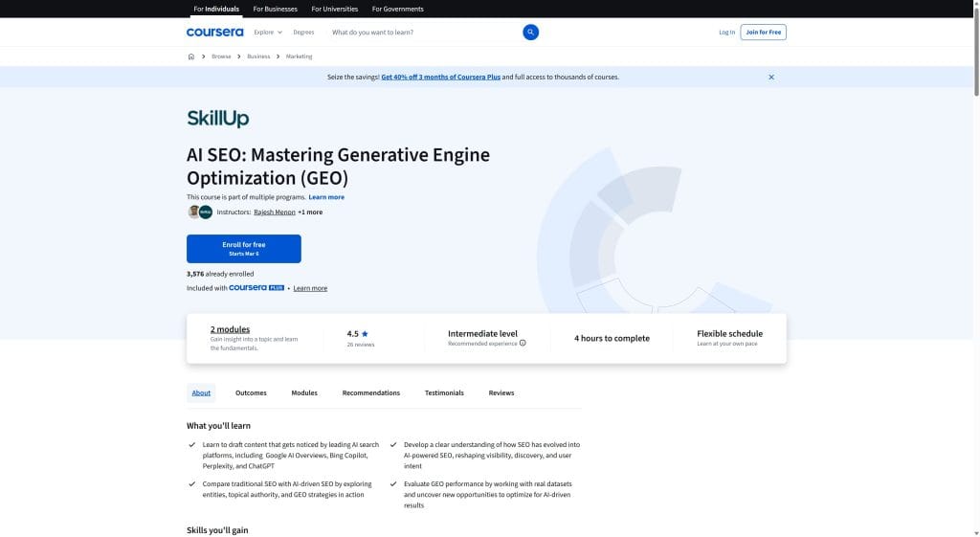Image resolution: width=980 pixels, height=537 pixels.
Task: Open instructor Rajesh Menon's profile
Action: click(x=274, y=212)
